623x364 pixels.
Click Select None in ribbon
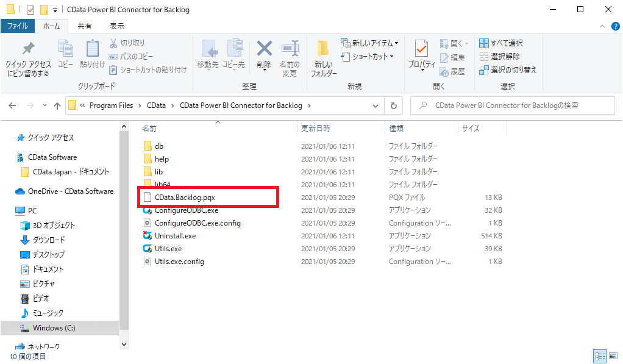point(499,57)
